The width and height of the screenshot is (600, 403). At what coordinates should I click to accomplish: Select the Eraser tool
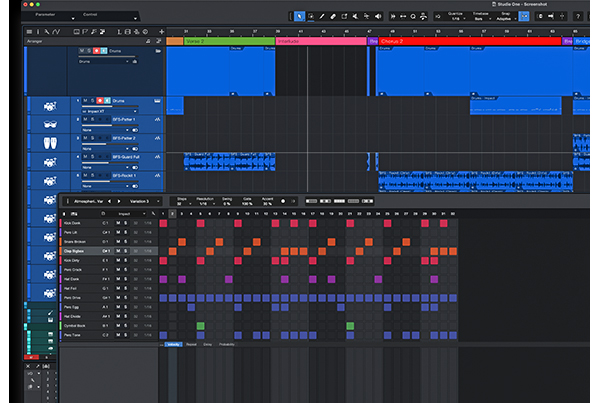coord(333,16)
